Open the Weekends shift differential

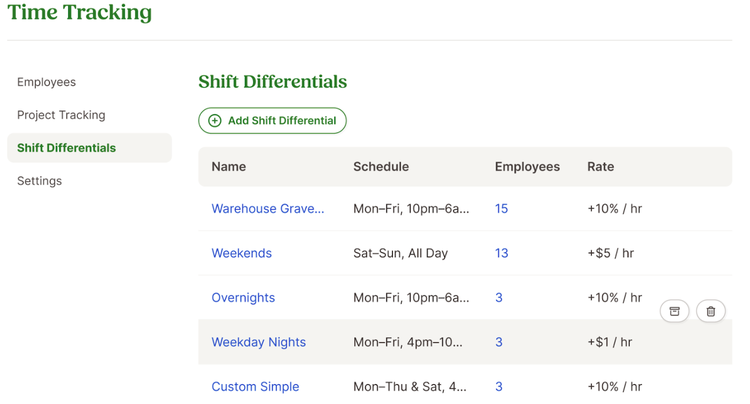(x=242, y=253)
